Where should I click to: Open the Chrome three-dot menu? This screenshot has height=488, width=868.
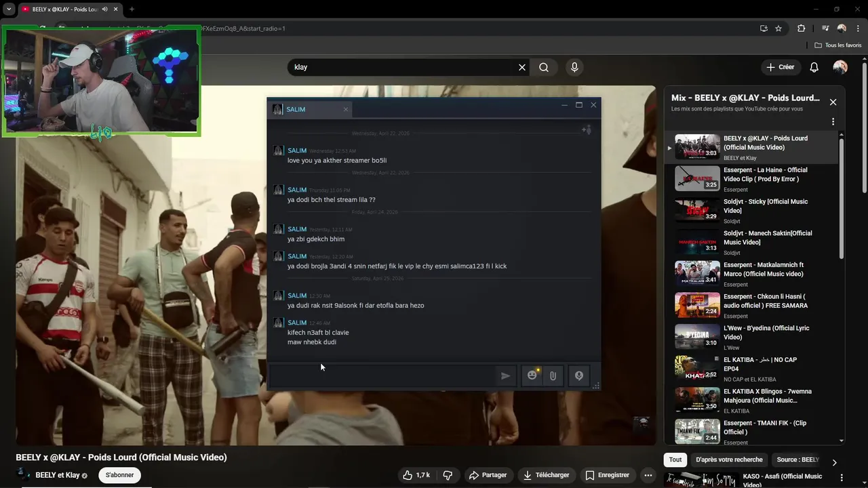coord(857,28)
